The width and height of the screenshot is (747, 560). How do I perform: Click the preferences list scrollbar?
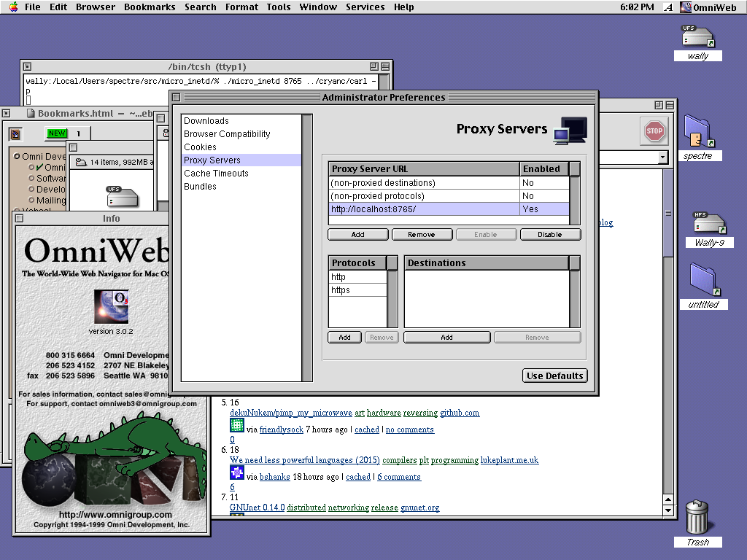[x=307, y=248]
